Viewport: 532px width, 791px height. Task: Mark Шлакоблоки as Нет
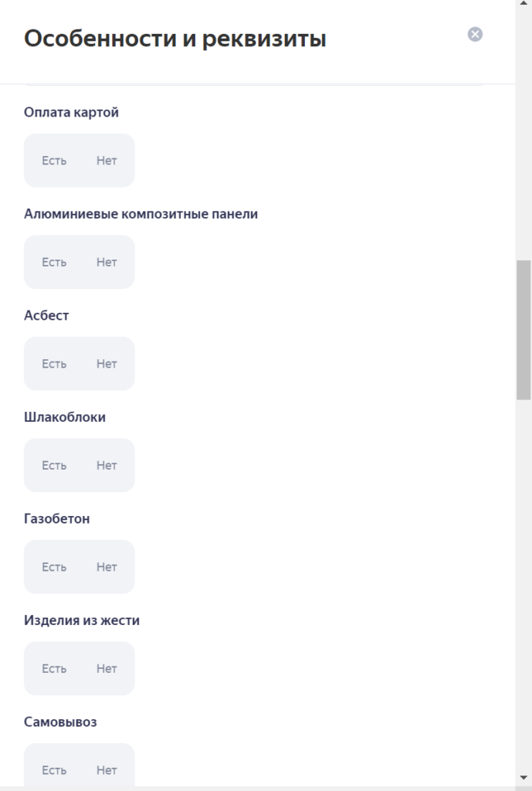point(107,466)
